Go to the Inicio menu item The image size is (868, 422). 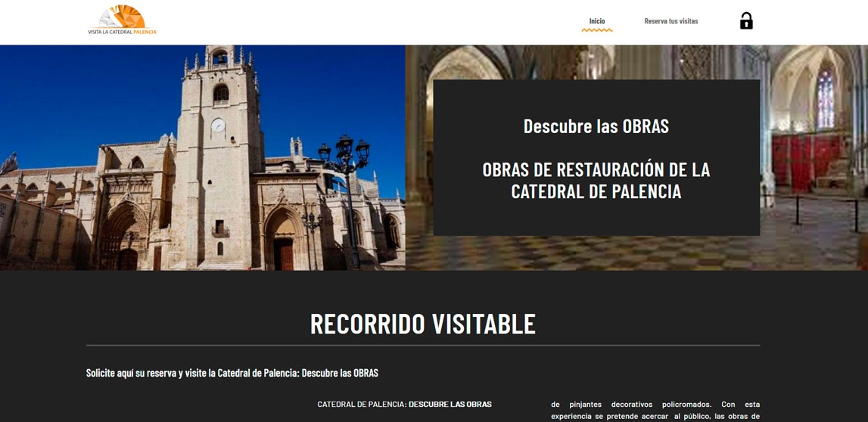tap(597, 21)
